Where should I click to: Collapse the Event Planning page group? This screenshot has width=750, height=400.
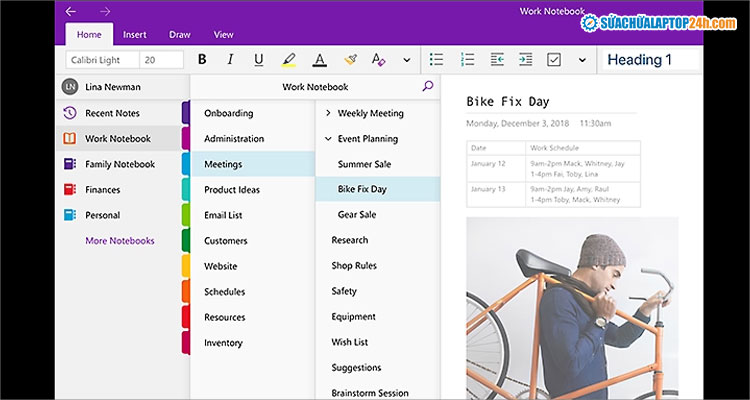coord(328,139)
